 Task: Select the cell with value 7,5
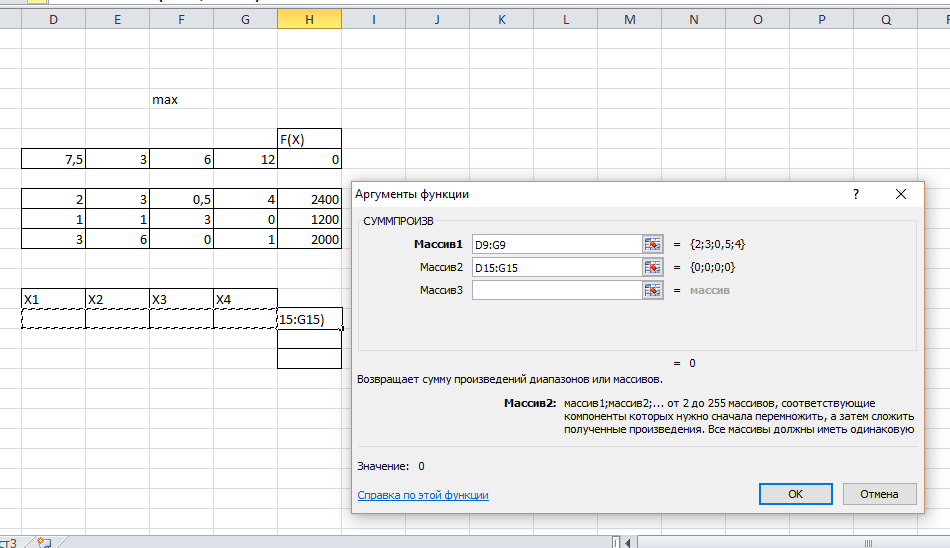pos(53,159)
